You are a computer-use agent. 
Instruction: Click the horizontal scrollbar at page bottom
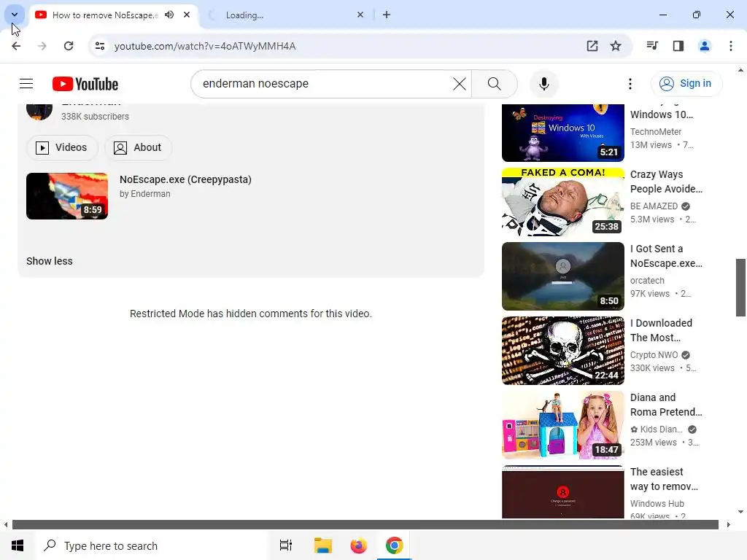pyautogui.click(x=365, y=525)
